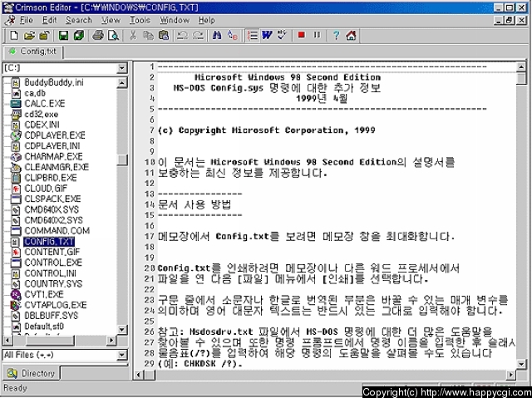The image size is (532, 398).
Task: Click editor vertical scrollbar thumb
Action: 521,78
